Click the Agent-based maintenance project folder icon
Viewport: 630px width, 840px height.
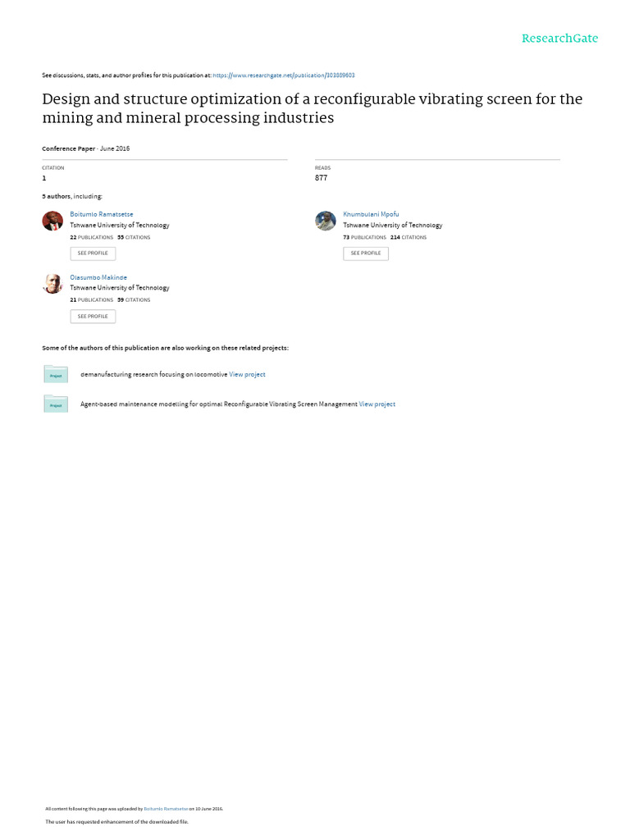(56, 404)
